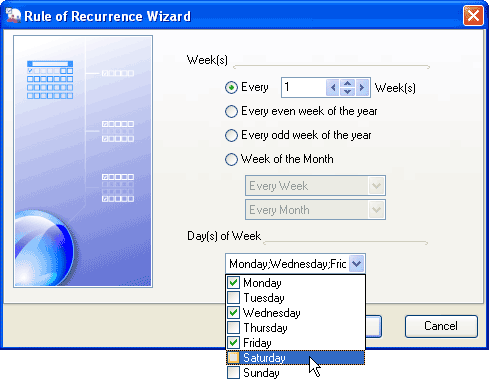Open the Every Month dropdown
The image size is (489, 380).
pos(377,210)
